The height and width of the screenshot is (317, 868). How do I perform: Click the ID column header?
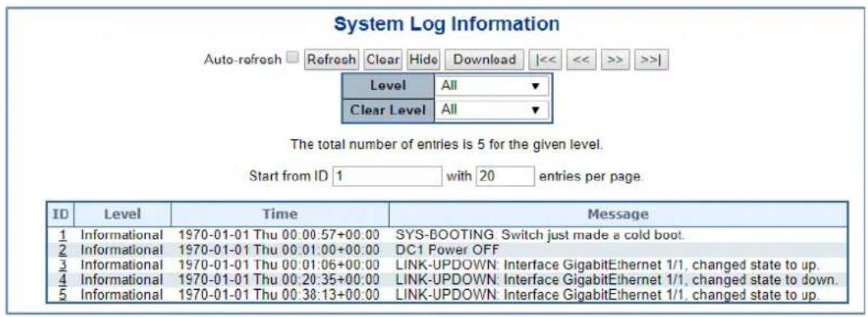click(x=60, y=213)
